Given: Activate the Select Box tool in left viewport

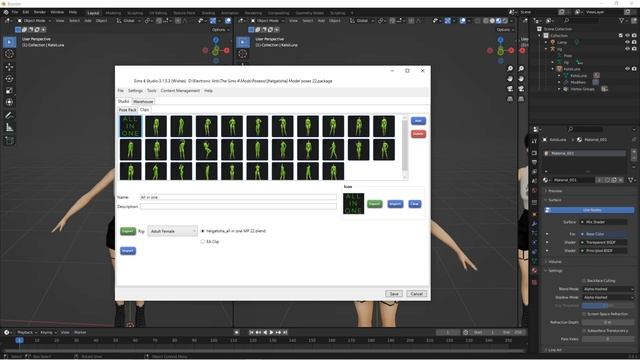Looking at the screenshot, I should coord(9,42).
